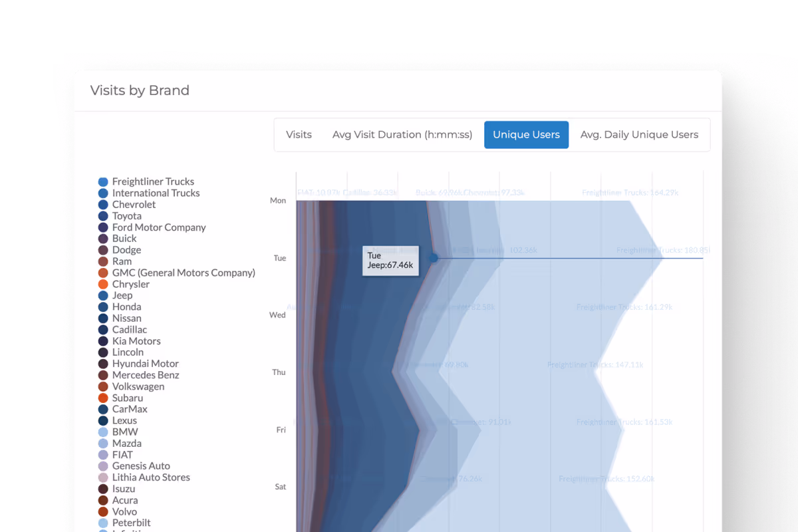Click the Isuzu legend entry
The width and height of the screenshot is (798, 532).
point(117,489)
